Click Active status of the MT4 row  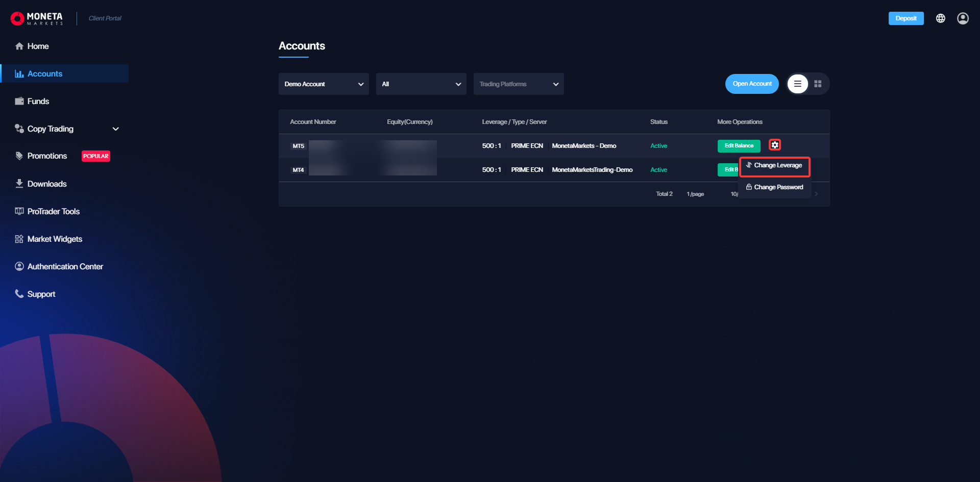tap(658, 170)
